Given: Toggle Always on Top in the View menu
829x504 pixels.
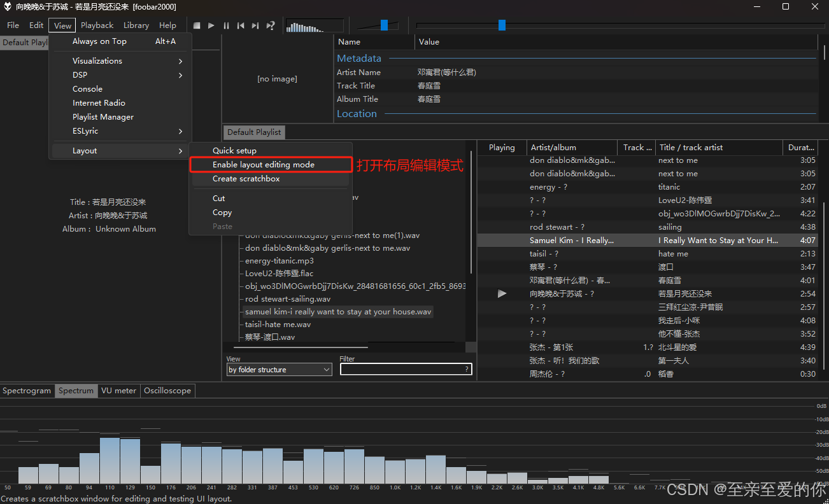Looking at the screenshot, I should click(x=99, y=41).
